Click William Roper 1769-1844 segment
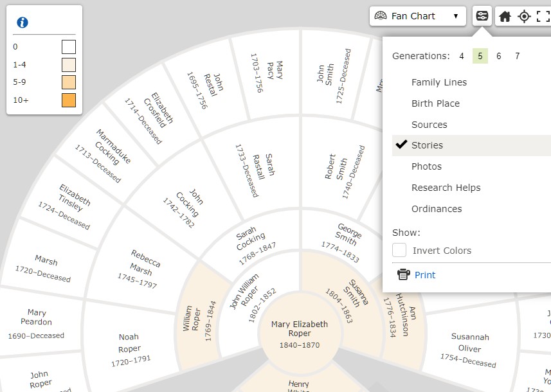 (x=199, y=318)
